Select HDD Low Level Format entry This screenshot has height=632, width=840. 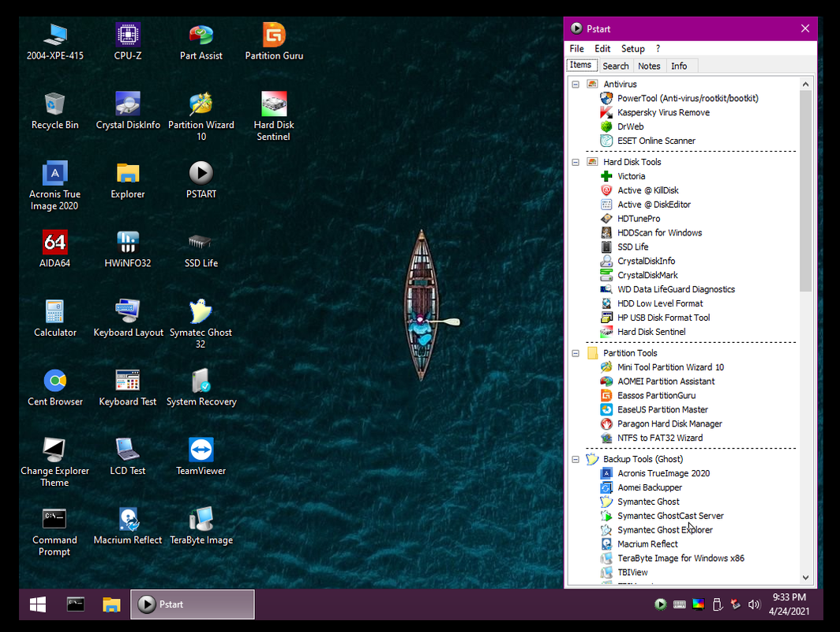click(x=651, y=303)
